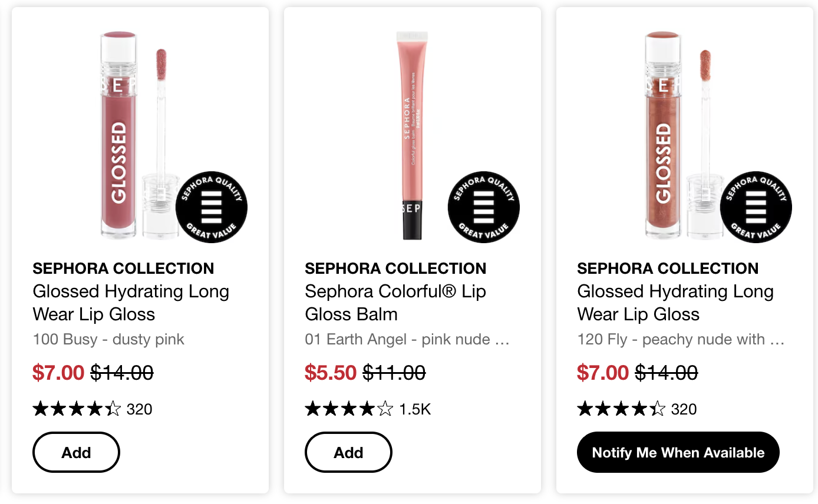The height and width of the screenshot is (504, 818).
Task: Click star rating for 120 Fly gloss
Action: coord(621,409)
